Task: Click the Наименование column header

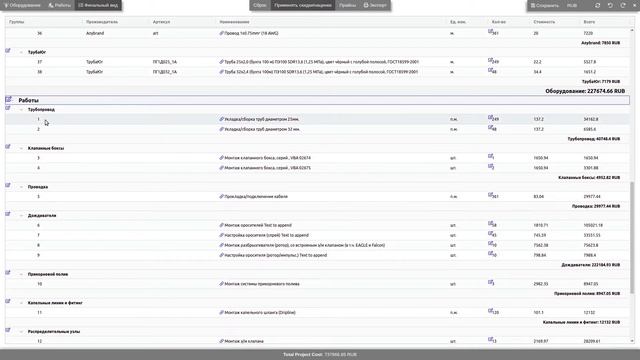Action: click(x=234, y=22)
